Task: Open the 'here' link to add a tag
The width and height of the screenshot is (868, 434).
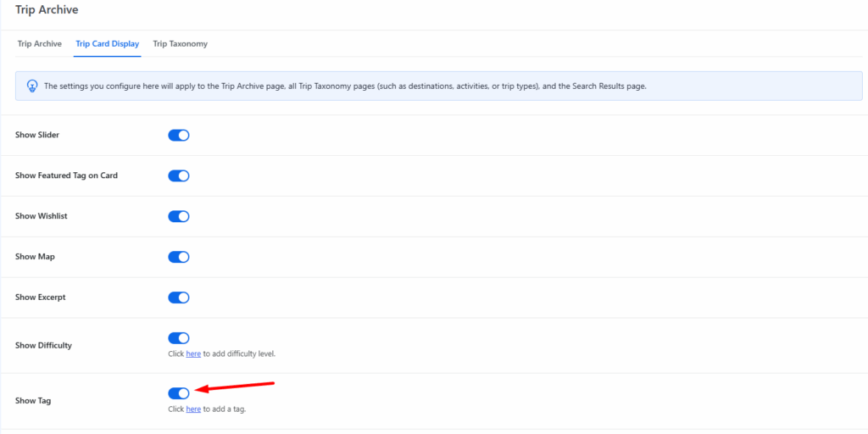Action: pos(193,409)
